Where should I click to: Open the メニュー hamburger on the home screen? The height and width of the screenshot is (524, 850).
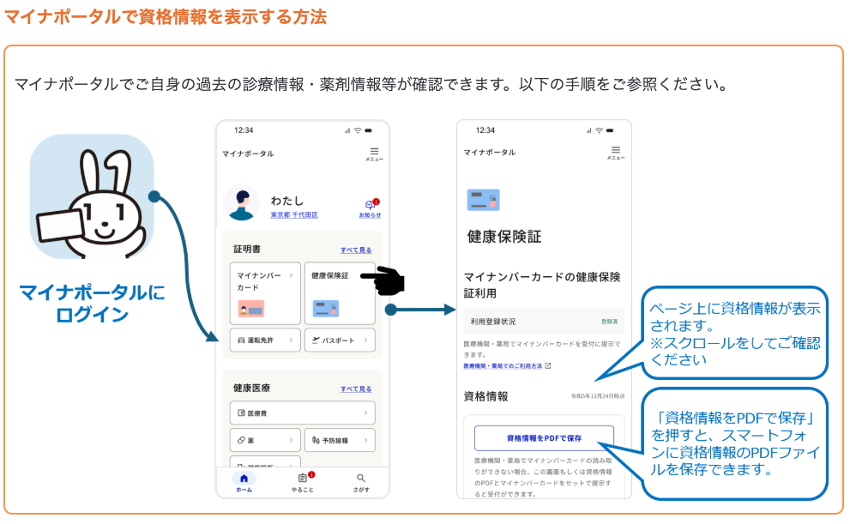tap(374, 154)
